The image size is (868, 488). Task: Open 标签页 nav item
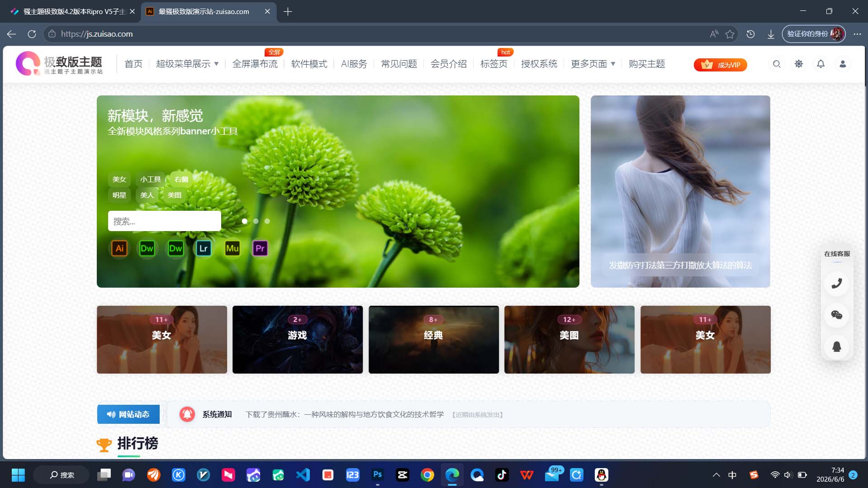pyautogui.click(x=494, y=64)
